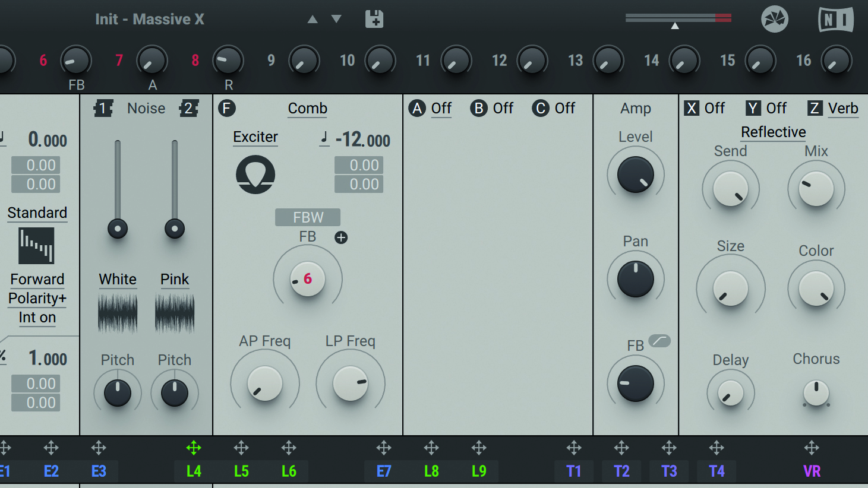Click the Pink noise waveform display

pyautogui.click(x=175, y=313)
